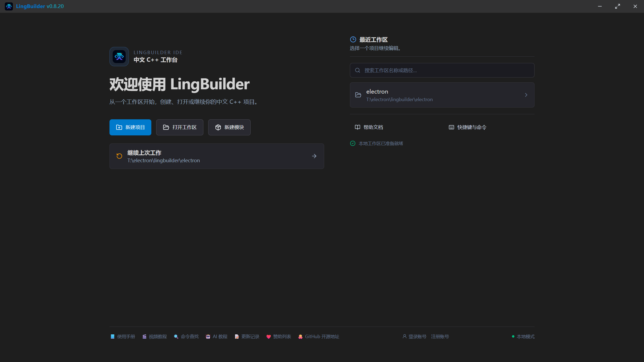Open the AI 教程 link
The image size is (644, 362).
tap(217, 337)
